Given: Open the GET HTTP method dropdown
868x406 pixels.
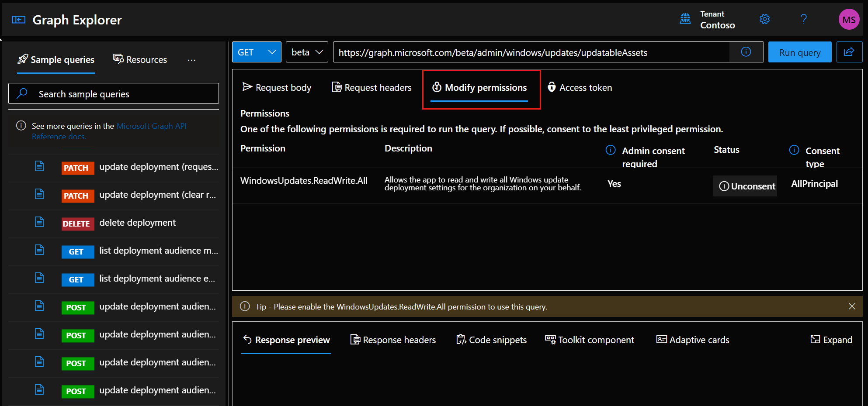Looking at the screenshot, I should click(x=257, y=52).
